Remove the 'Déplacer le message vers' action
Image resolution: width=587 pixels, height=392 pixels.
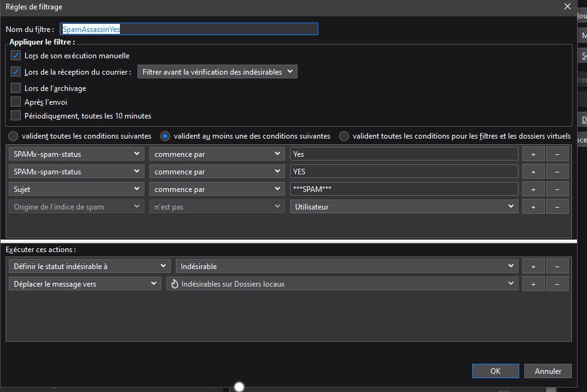click(557, 284)
